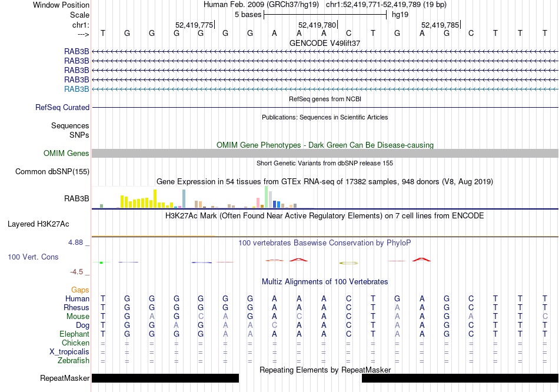Select the OMIM Genes track label
559x392 pixels.
[x=66, y=154]
